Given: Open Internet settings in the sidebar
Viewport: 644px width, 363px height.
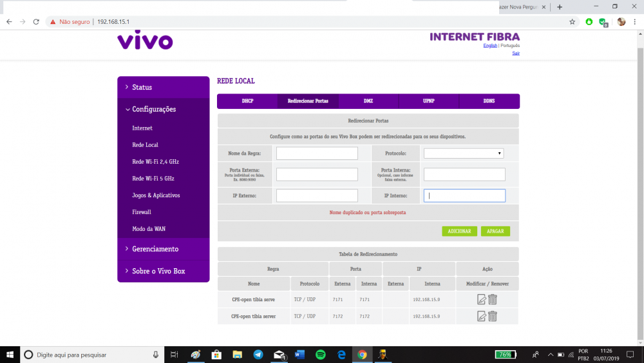Looking at the screenshot, I should (x=142, y=128).
